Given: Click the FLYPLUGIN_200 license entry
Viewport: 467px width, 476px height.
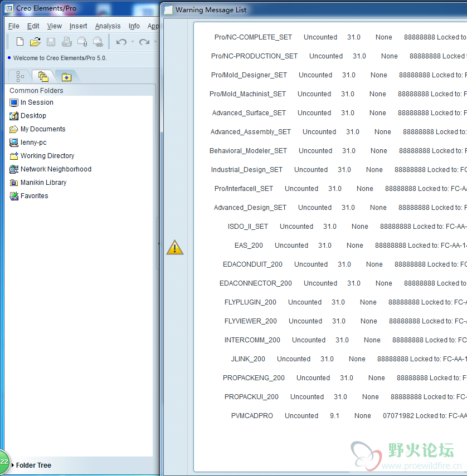Looking at the screenshot, I should click(x=250, y=302).
